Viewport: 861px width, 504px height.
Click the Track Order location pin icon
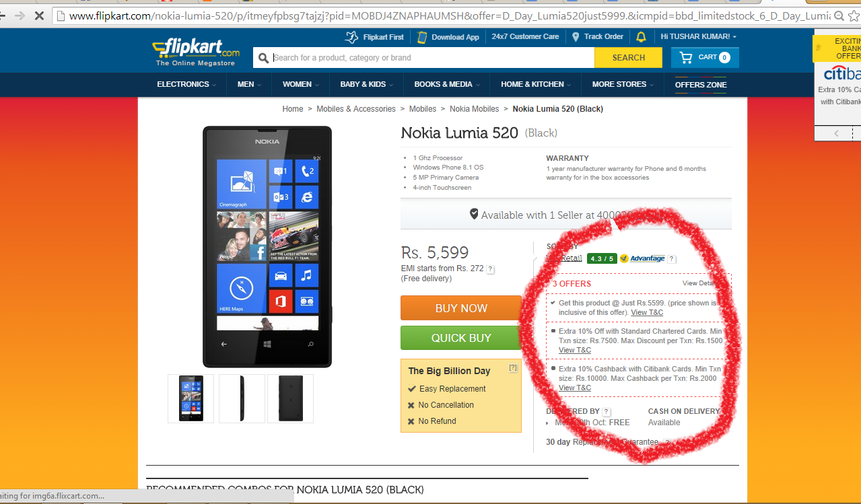576,37
